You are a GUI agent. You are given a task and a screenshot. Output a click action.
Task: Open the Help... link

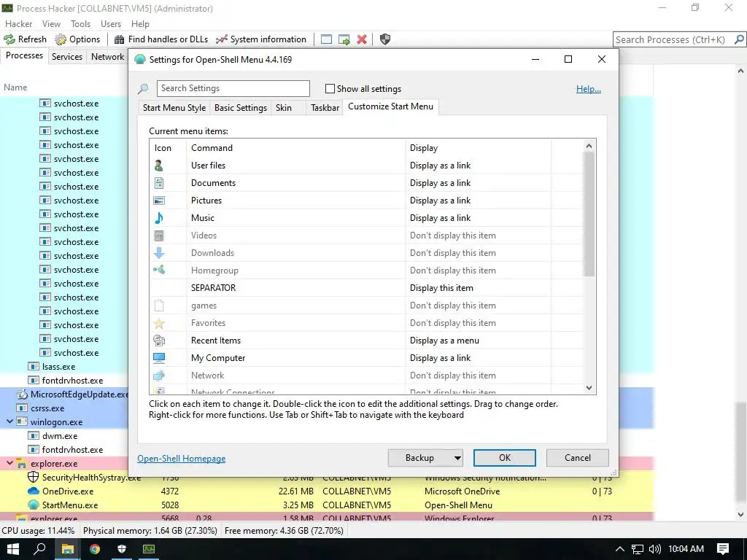click(589, 89)
